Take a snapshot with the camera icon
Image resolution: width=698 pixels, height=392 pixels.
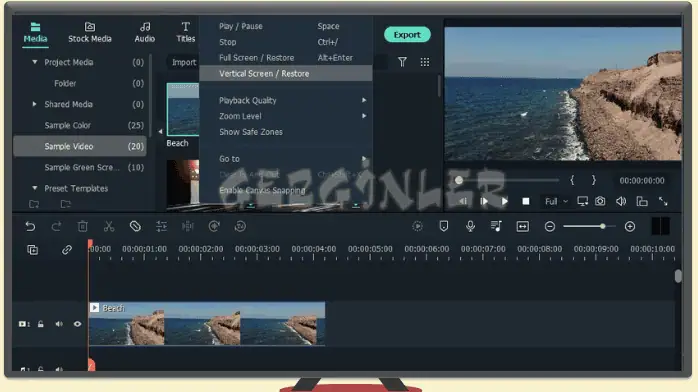(x=600, y=201)
